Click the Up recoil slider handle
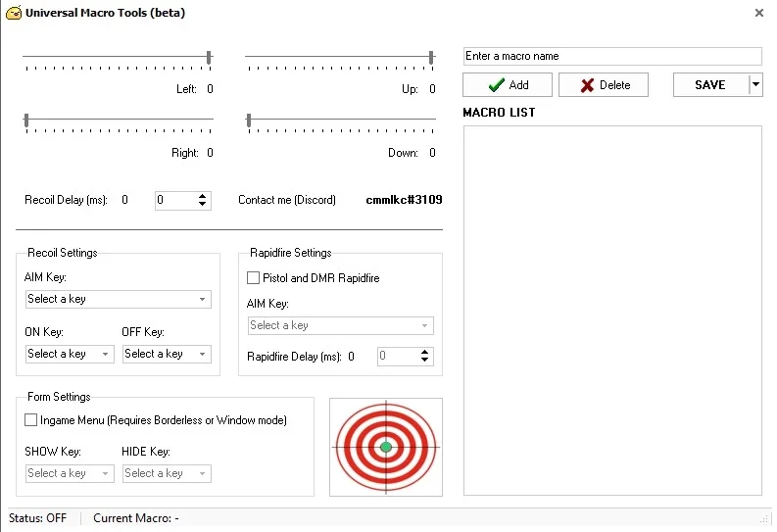 pyautogui.click(x=431, y=58)
